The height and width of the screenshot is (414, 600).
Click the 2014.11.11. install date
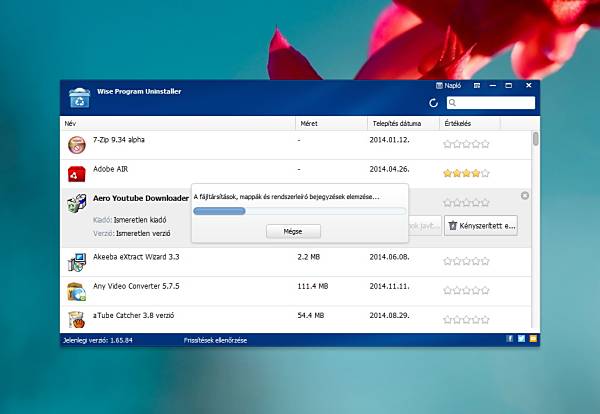[x=389, y=286]
